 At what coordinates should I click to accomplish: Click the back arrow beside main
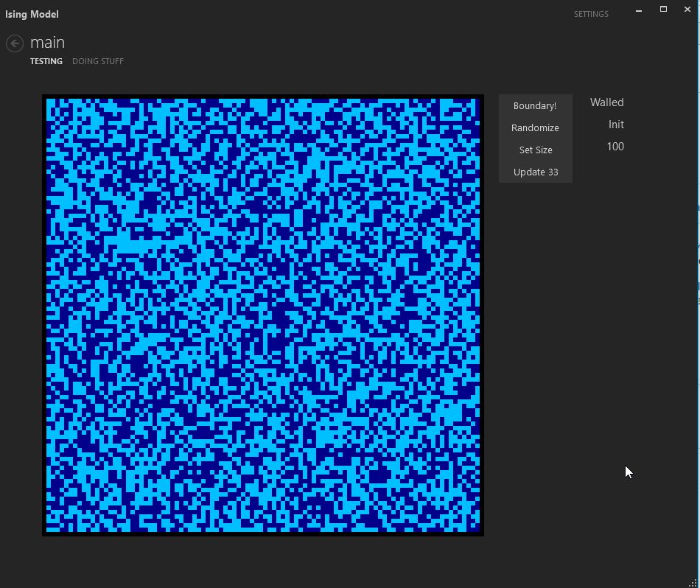pos(15,43)
